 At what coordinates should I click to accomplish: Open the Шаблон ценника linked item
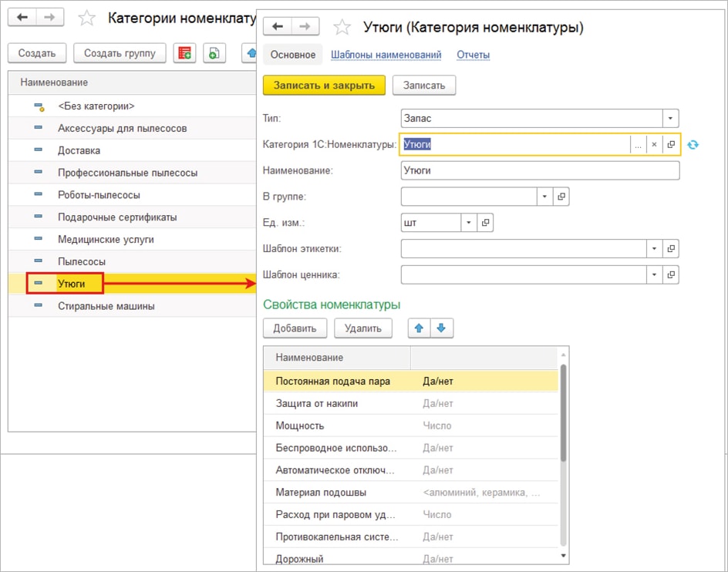pyautogui.click(x=671, y=274)
